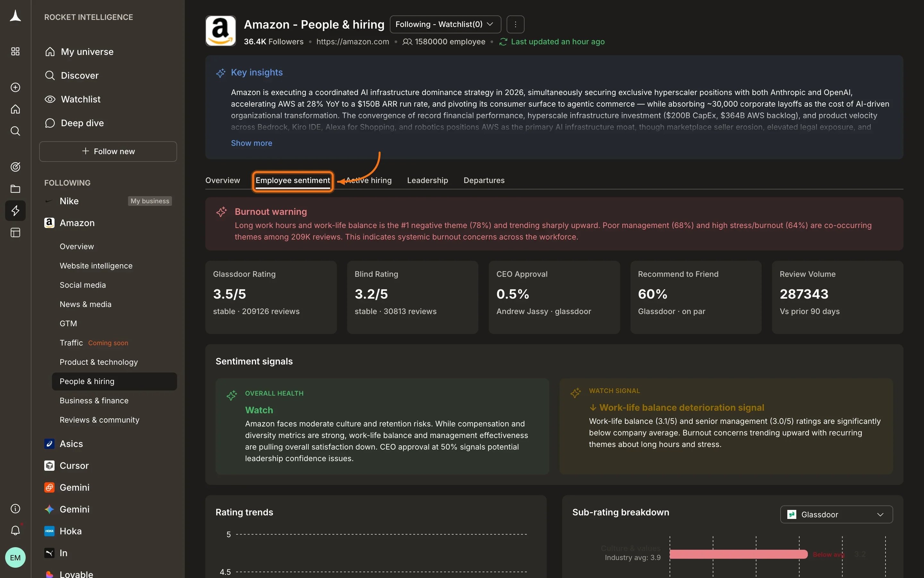Screen dimensions: 924x578
Task: Click the Blind Rating card
Action: (413, 297)
